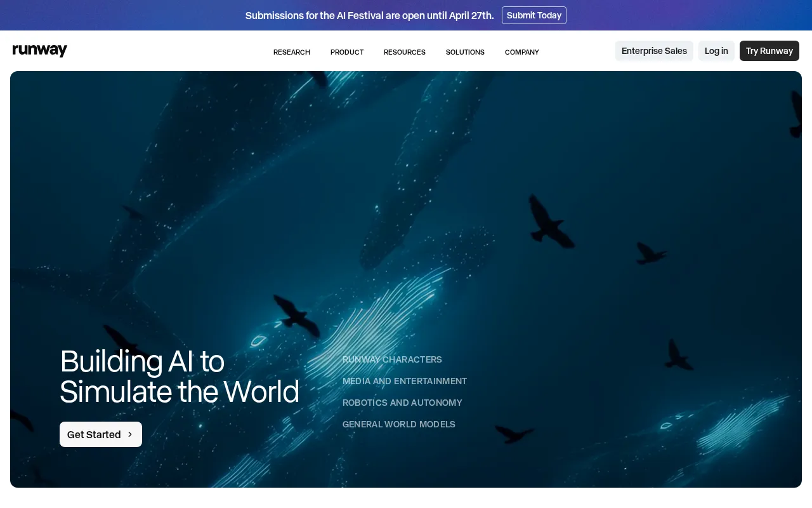This screenshot has width=812, height=508.
Task: Visit Robotics and Autonomy link
Action: [402, 403]
